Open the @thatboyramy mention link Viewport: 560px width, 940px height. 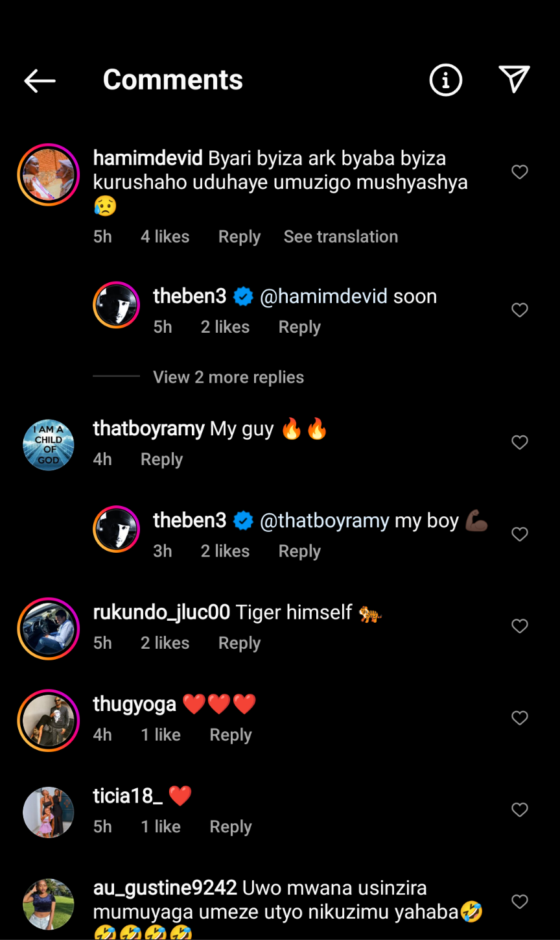tap(324, 521)
